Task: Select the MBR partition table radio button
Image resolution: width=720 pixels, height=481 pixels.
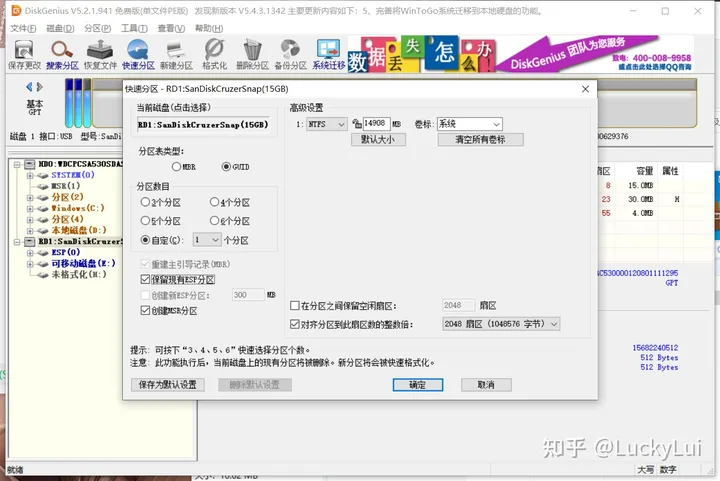Action: (x=177, y=167)
